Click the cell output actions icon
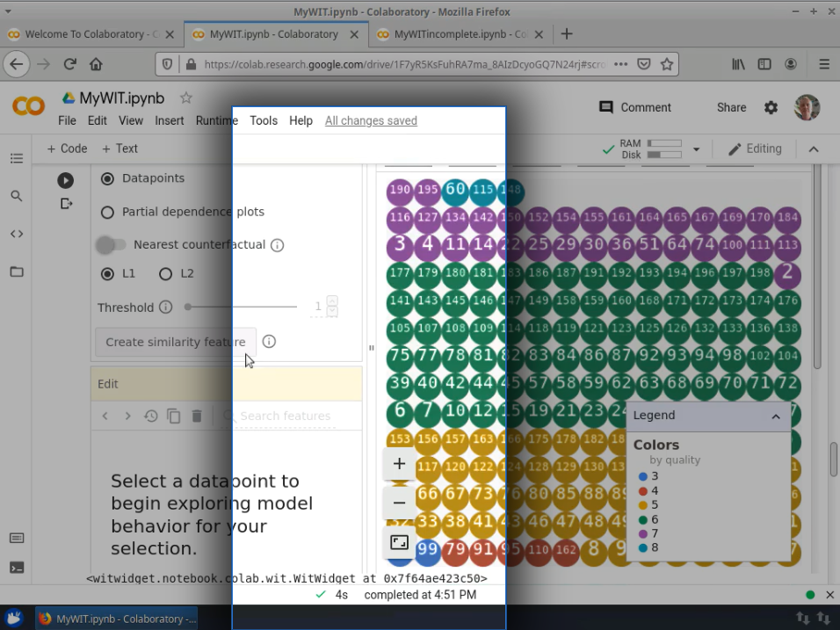 point(66,204)
